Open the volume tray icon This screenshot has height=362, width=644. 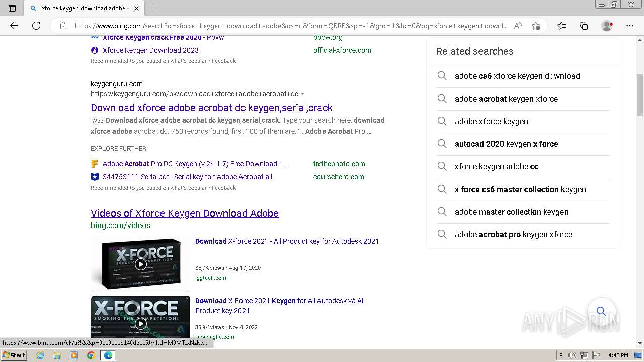click(x=572, y=355)
